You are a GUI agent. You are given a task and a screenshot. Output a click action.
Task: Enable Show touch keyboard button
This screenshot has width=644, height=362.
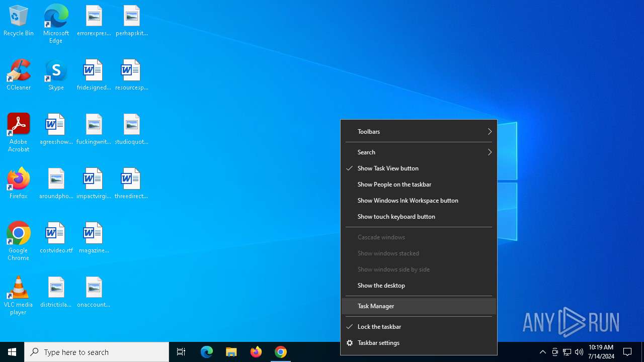tap(419, 217)
